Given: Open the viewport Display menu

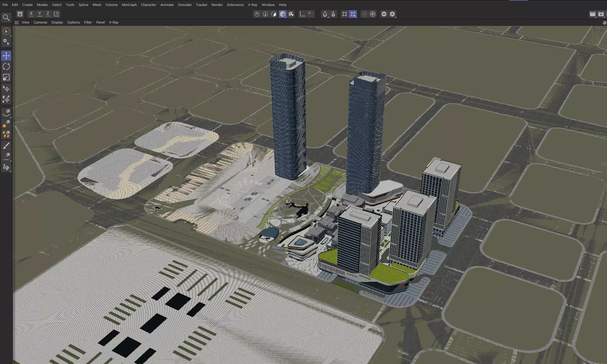Looking at the screenshot, I should 57,22.
